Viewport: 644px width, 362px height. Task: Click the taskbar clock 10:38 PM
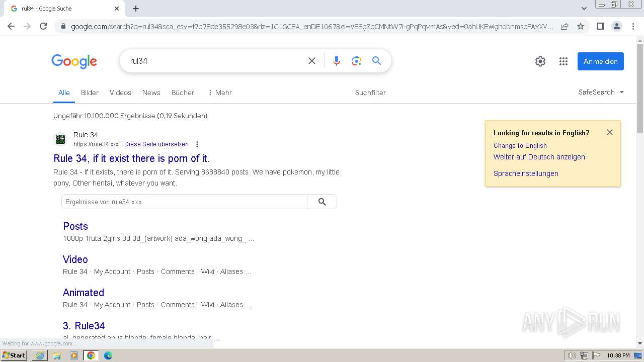tap(618, 355)
